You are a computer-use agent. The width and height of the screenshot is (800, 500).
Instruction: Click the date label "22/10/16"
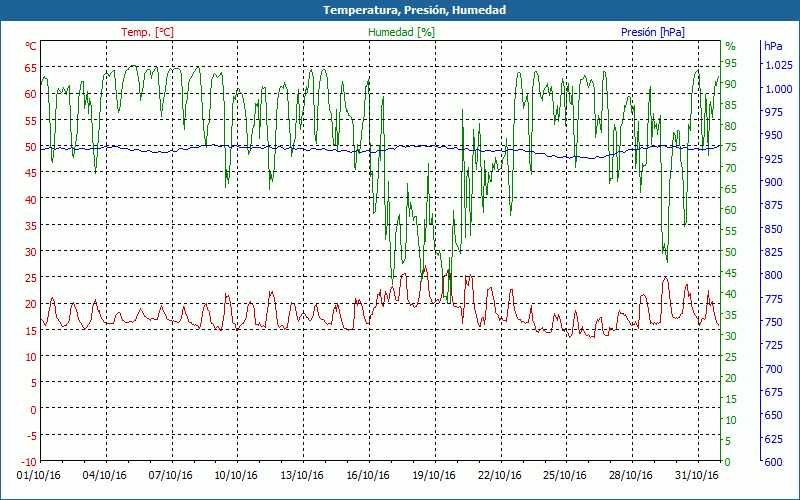(x=499, y=476)
